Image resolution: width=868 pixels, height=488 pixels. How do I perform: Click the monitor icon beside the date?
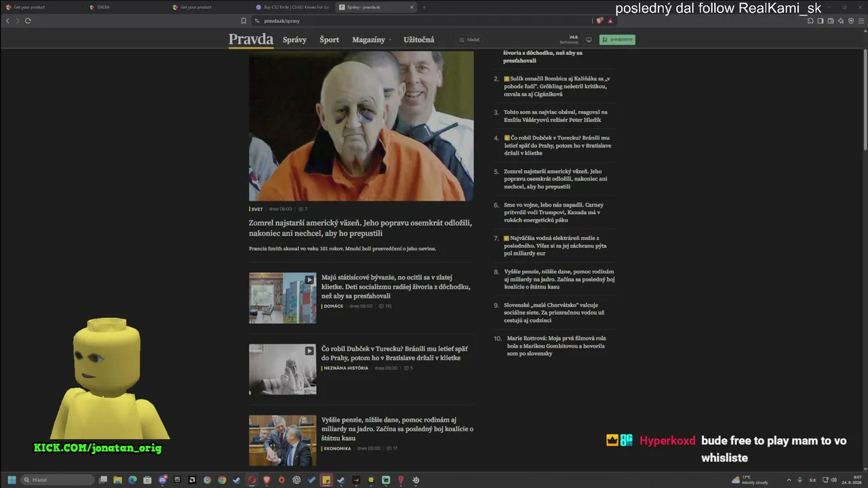pos(589,39)
